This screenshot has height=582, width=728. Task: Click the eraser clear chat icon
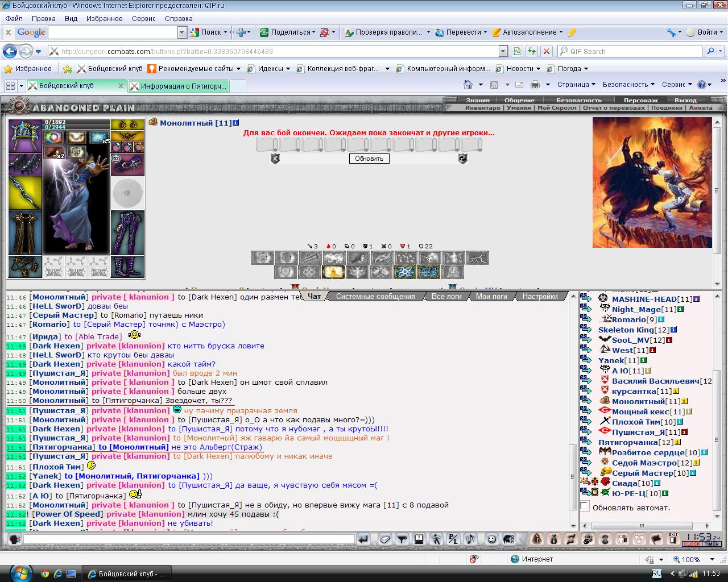pos(385,539)
